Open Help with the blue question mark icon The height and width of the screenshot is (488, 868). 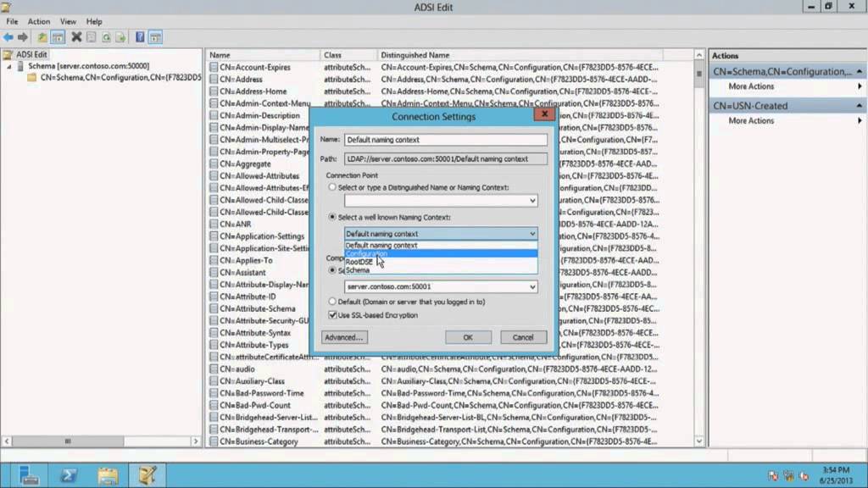(140, 37)
